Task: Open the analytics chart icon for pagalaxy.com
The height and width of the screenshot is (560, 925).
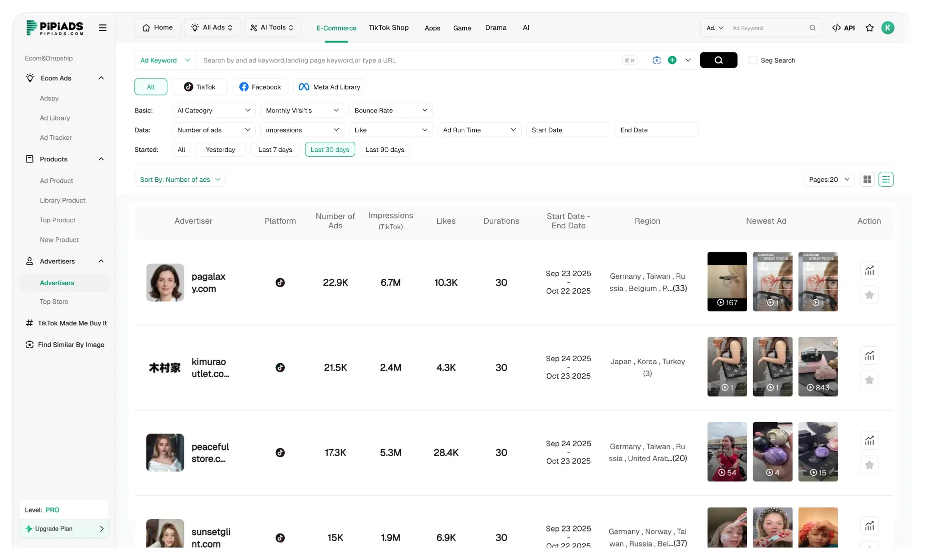Action: pyautogui.click(x=870, y=270)
